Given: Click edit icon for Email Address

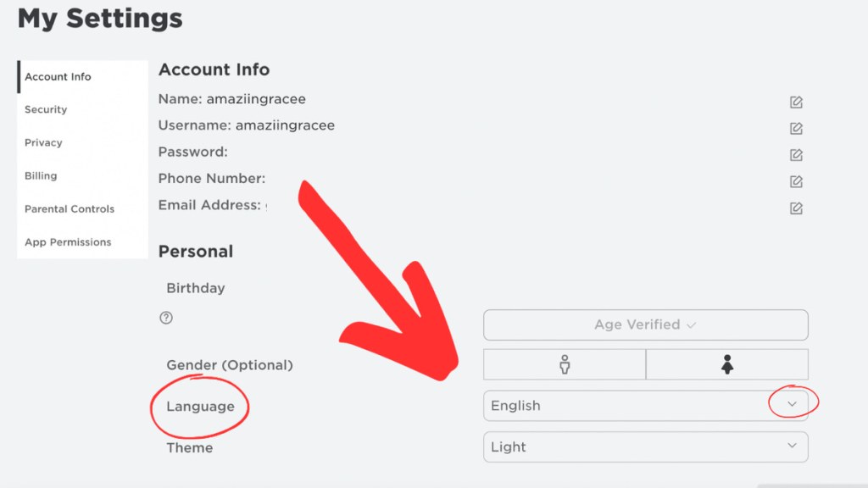Looking at the screenshot, I should (796, 208).
